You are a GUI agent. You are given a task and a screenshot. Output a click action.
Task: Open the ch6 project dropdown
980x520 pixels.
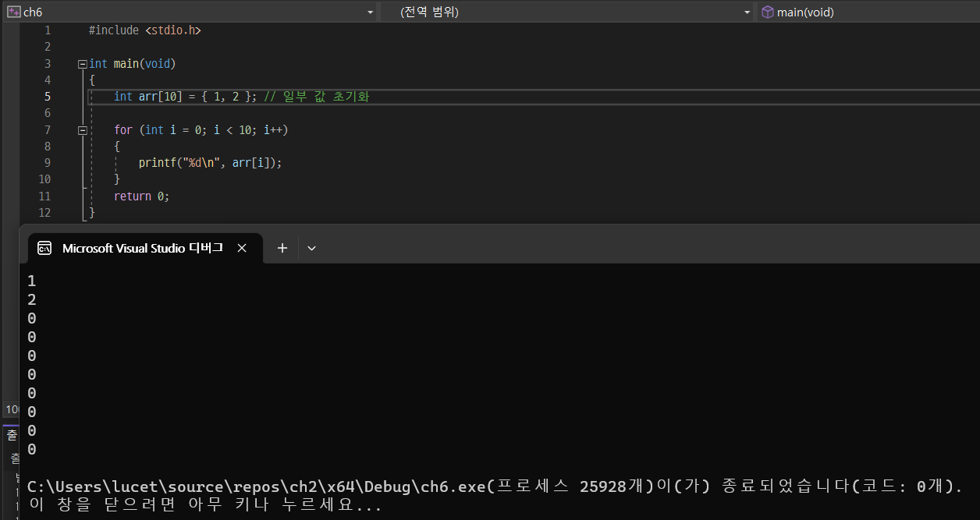click(371, 12)
